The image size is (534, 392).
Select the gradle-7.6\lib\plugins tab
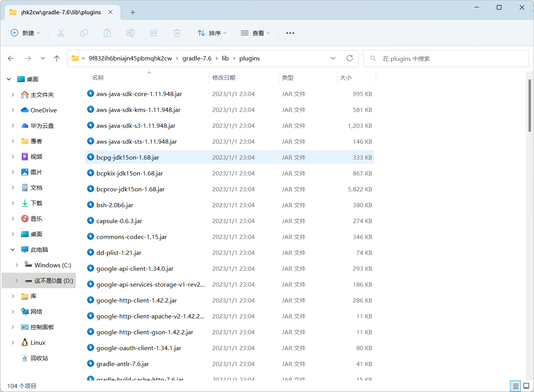tap(62, 12)
